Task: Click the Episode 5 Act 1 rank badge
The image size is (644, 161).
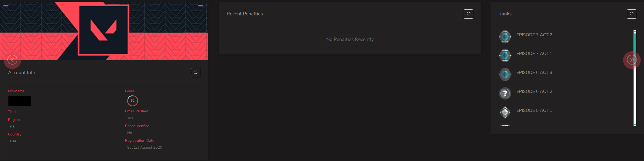Action: [505, 112]
